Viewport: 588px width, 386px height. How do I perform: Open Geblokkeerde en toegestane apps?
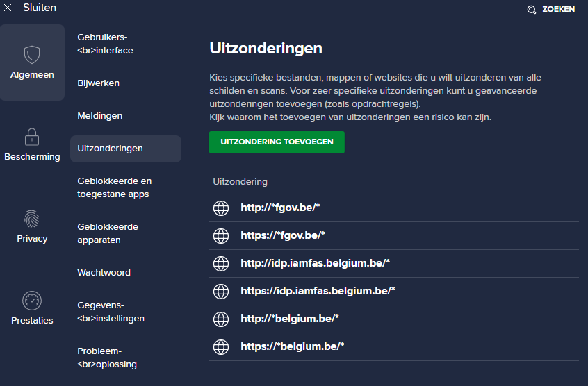[x=115, y=187]
